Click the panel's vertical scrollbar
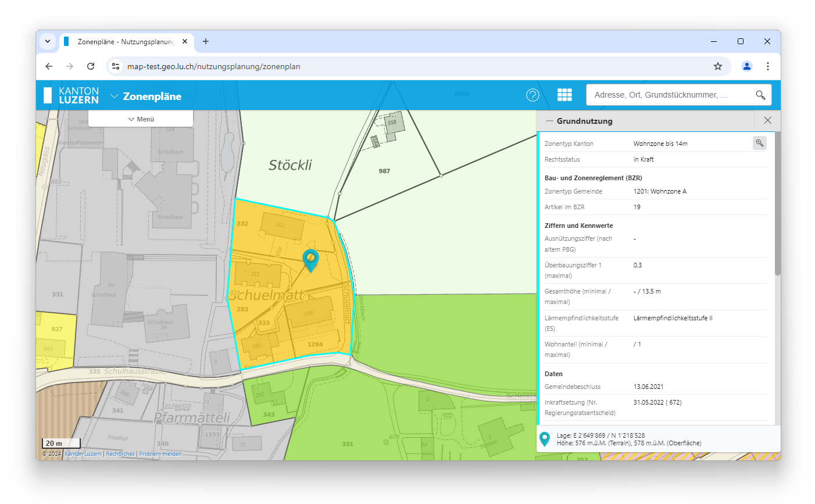Viewport: 815px width, 504px height. (778, 203)
